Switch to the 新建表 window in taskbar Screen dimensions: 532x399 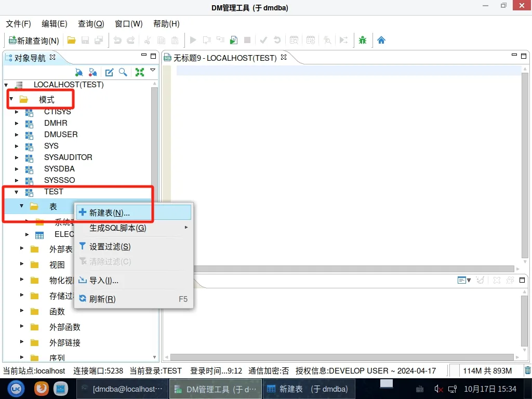[x=307, y=389]
